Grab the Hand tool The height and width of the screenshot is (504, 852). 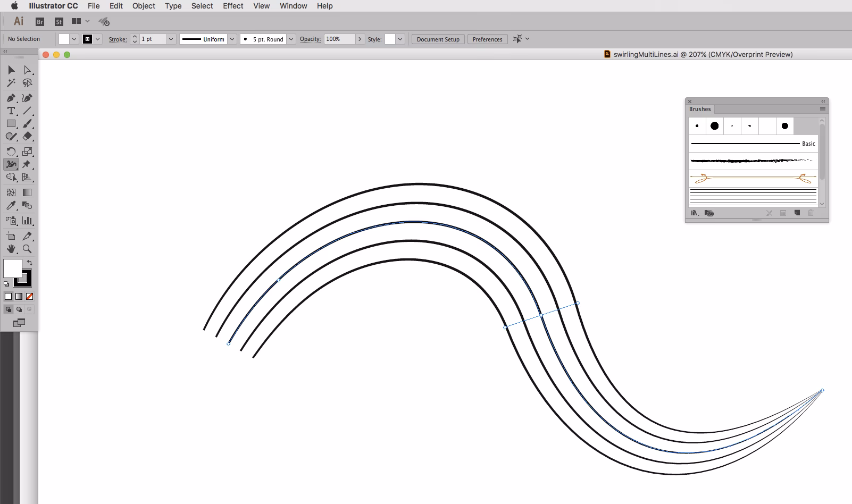(x=11, y=249)
